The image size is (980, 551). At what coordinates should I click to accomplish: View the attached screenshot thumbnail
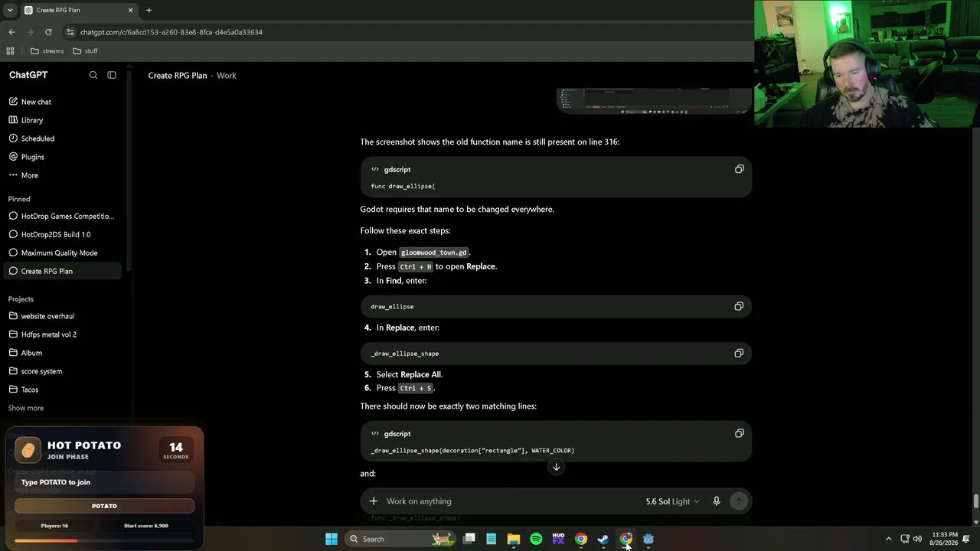coord(654,100)
